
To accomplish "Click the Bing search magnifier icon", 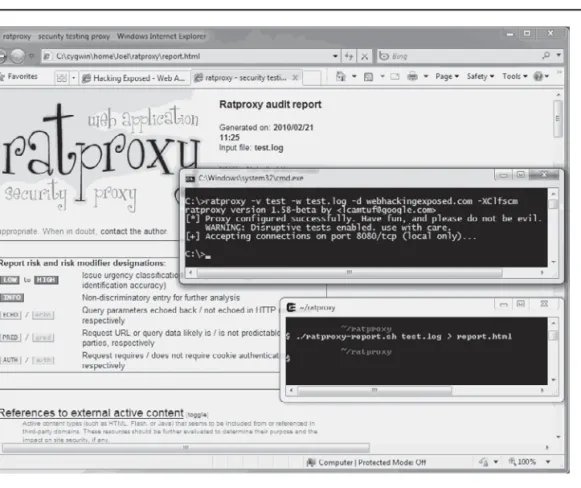I will point(546,56).
